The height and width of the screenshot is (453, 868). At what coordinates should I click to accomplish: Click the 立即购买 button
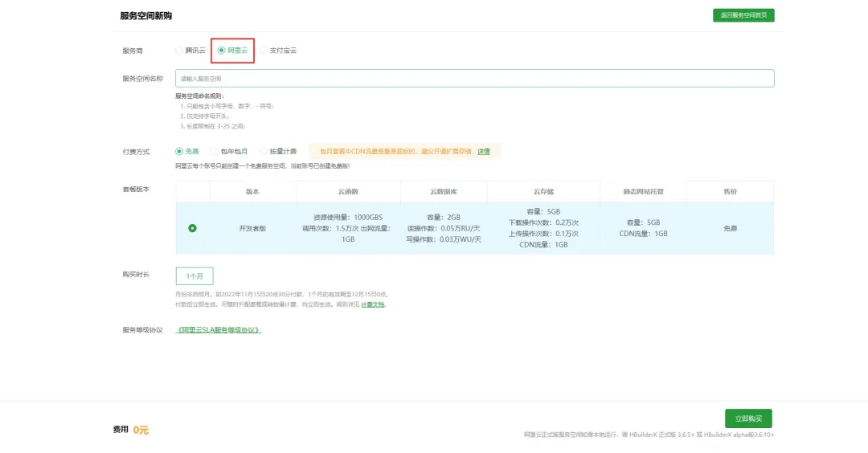tap(748, 418)
